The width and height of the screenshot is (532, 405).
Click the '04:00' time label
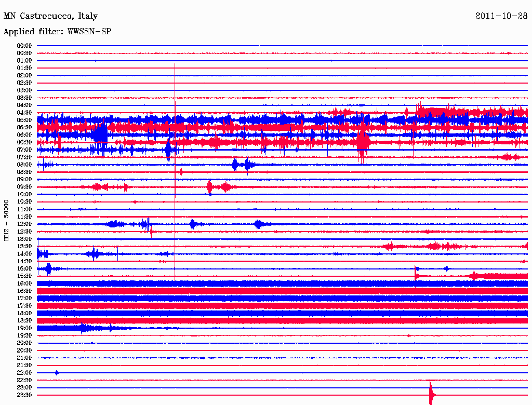click(24, 105)
